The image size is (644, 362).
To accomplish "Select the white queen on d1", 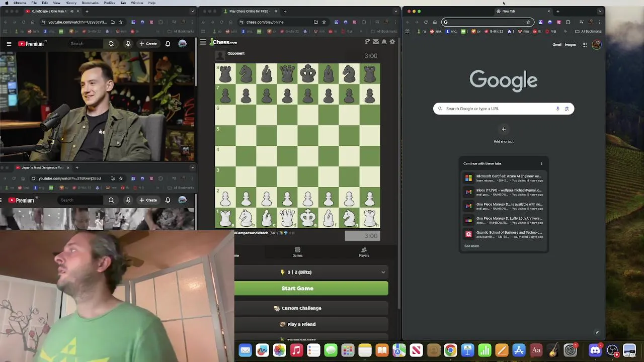I will tap(287, 218).
